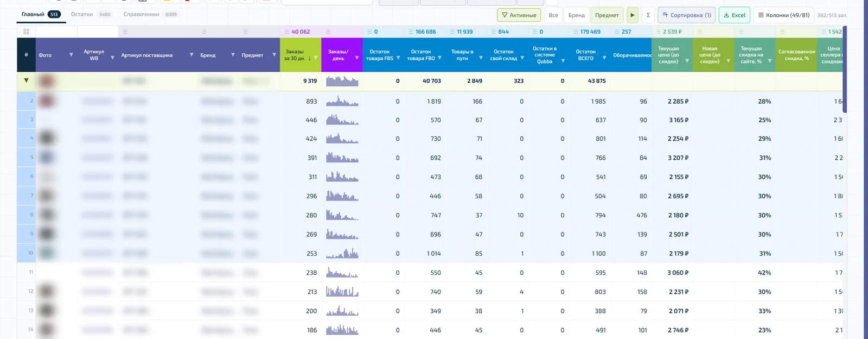This screenshot has width=868, height=339.
Task: Toggle grouping by Предмет
Action: [x=607, y=15]
